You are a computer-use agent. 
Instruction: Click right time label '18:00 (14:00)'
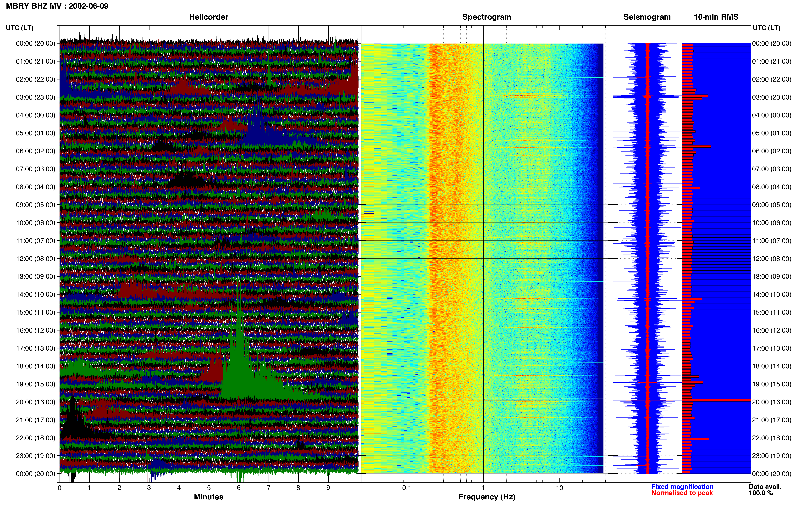pos(772,366)
